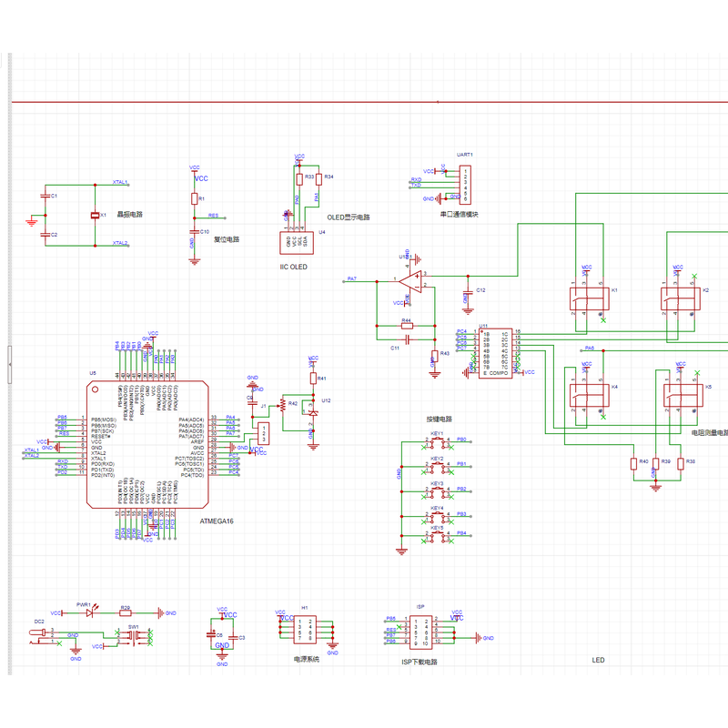Select the SW1 power switch
The height and width of the screenshot is (728, 728).
tap(134, 636)
